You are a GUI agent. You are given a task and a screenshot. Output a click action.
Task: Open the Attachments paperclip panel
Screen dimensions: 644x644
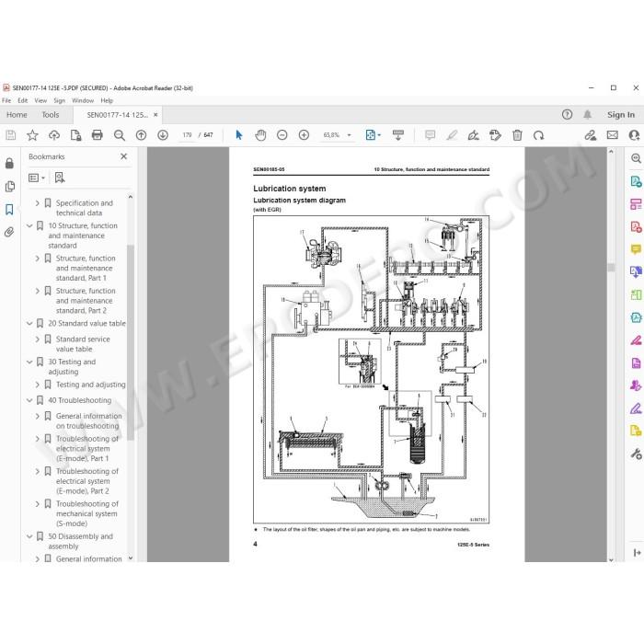(x=9, y=233)
